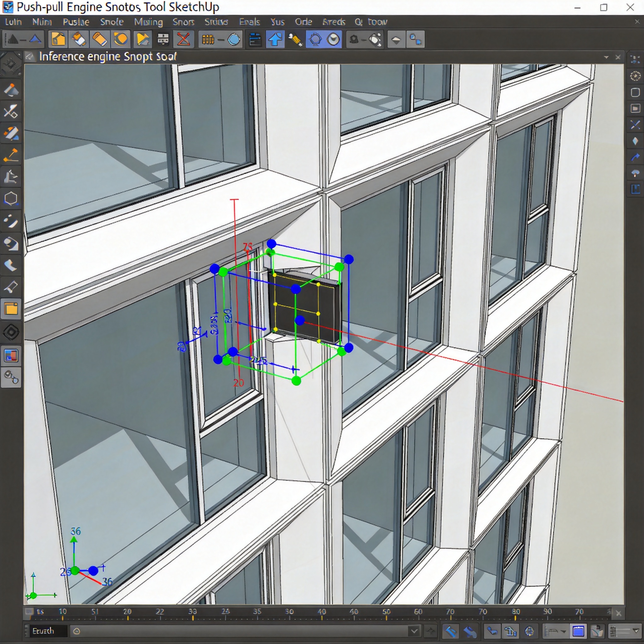This screenshot has width=644, height=644.
Task: Click the red X delete icon in toolbar
Action: pos(183,39)
